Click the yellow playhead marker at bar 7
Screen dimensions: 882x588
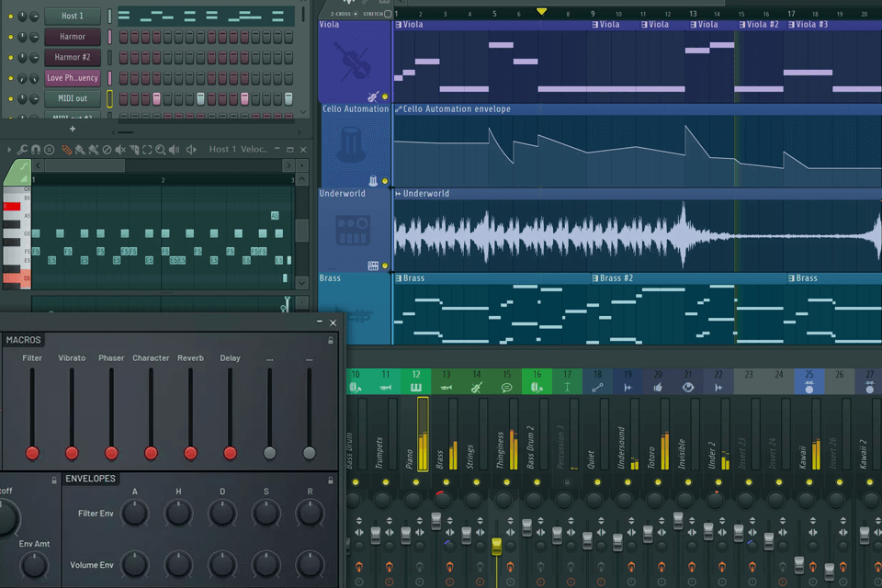click(x=541, y=11)
